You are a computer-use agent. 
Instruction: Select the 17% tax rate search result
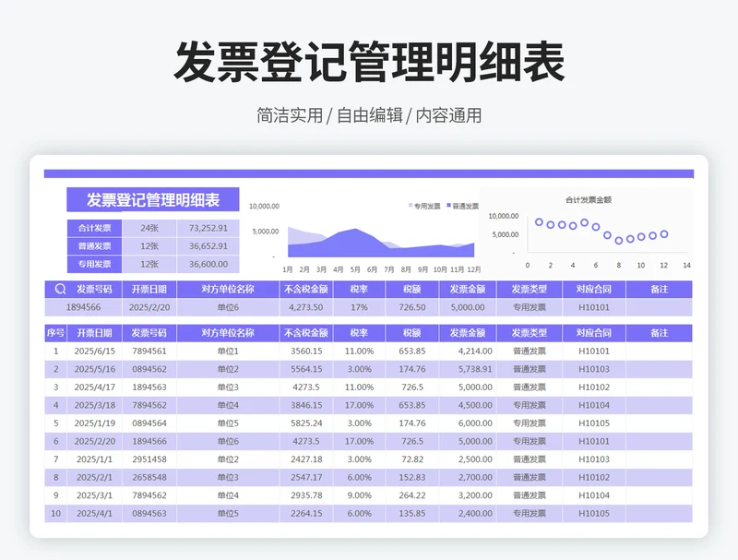click(359, 307)
